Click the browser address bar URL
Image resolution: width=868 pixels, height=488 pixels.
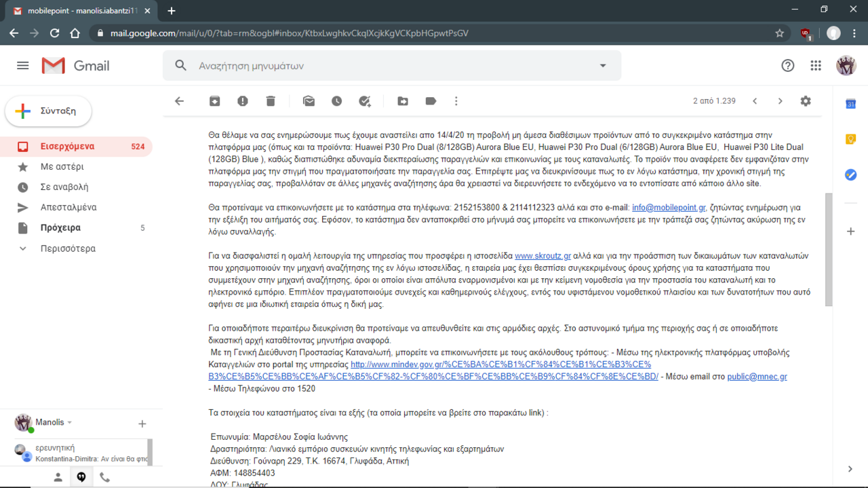(290, 33)
